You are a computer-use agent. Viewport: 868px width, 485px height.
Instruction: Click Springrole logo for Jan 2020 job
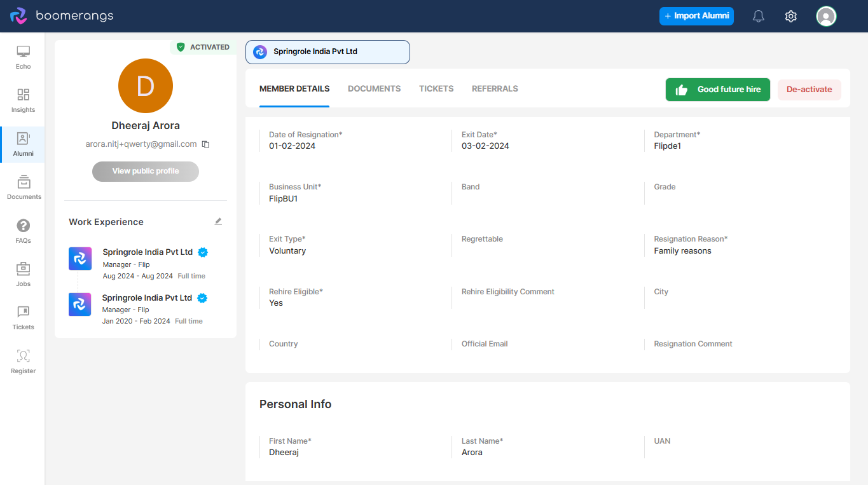80,304
